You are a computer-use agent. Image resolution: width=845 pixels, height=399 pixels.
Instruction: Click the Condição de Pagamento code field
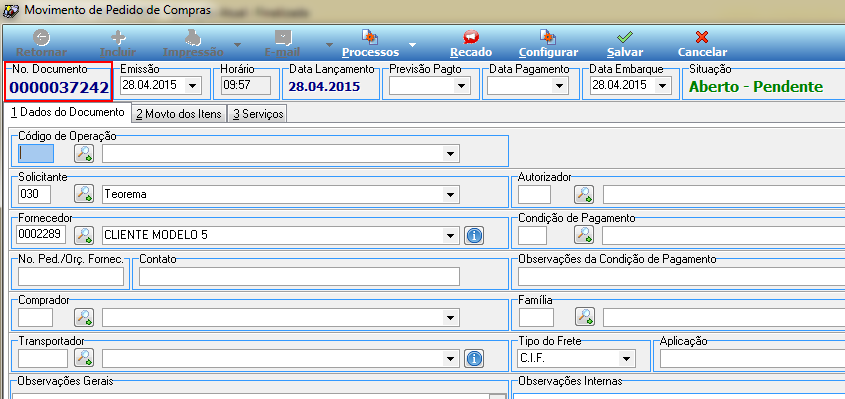click(x=532, y=235)
